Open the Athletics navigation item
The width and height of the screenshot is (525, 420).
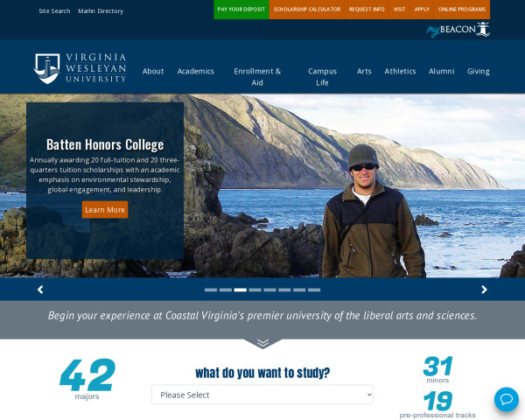click(400, 72)
